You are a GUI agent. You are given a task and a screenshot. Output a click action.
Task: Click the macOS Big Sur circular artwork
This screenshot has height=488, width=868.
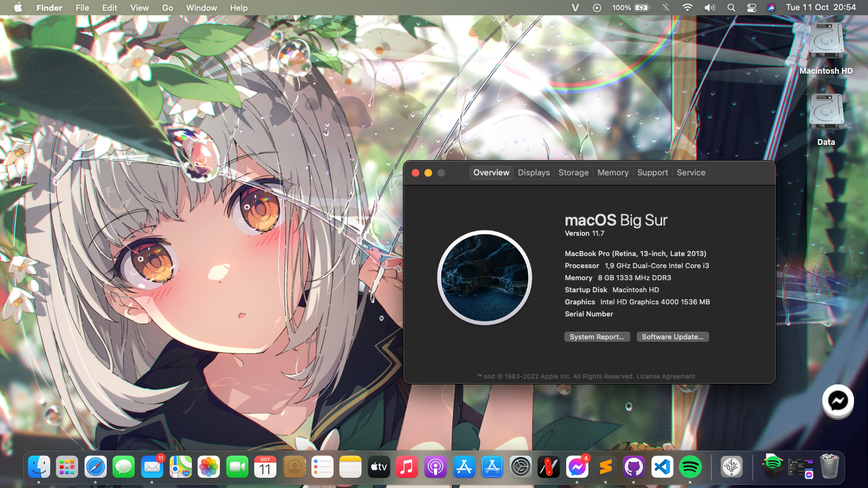point(484,278)
